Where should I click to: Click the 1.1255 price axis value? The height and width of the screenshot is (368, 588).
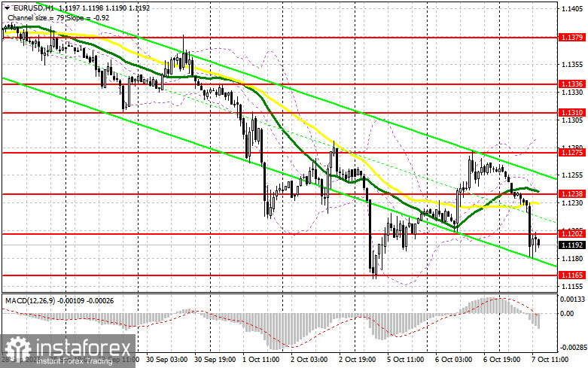pyautogui.click(x=572, y=175)
